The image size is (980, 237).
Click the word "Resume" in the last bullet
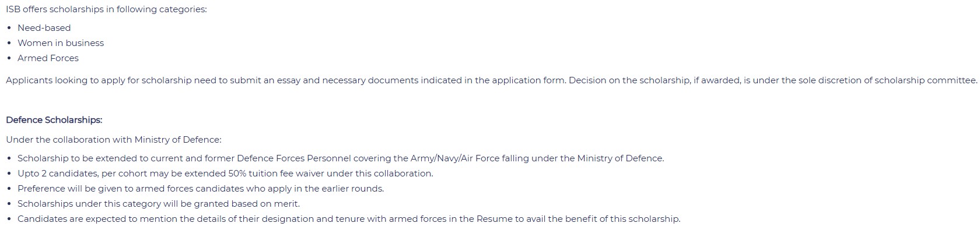(x=495, y=219)
